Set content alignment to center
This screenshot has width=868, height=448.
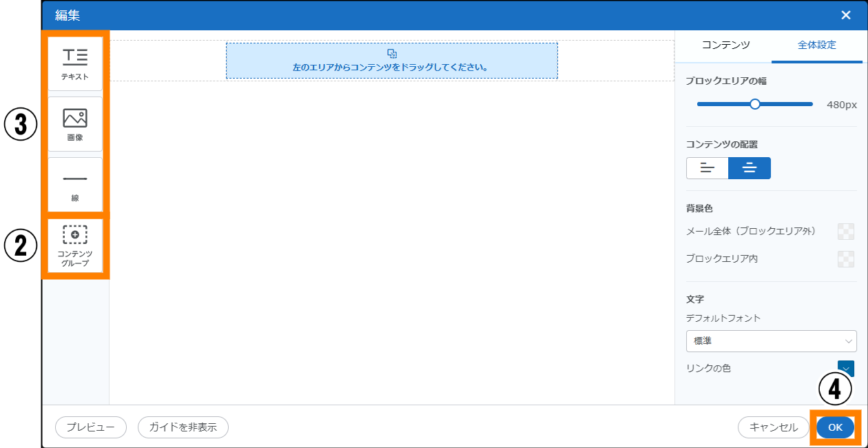point(750,168)
